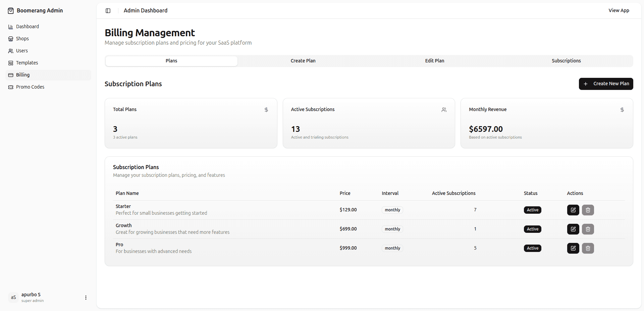Click the $699.00 price cell
Screen dimensions: 644x311
[348, 229]
